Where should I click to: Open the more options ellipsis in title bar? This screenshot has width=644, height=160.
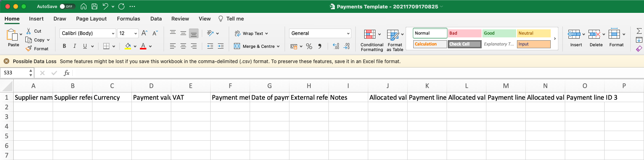pos(132,6)
